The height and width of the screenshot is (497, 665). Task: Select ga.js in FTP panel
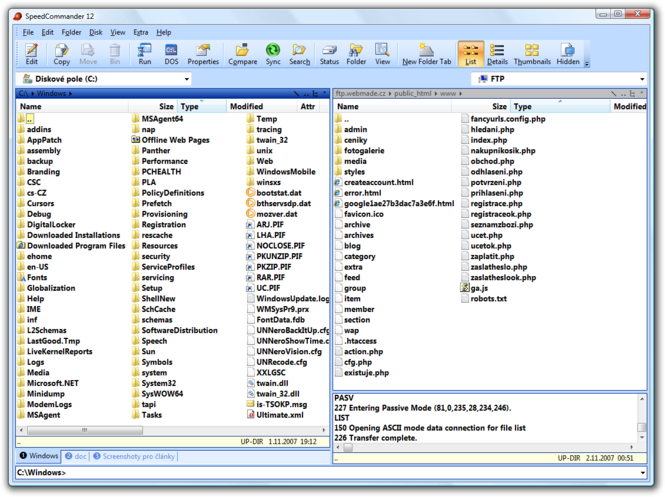click(475, 288)
